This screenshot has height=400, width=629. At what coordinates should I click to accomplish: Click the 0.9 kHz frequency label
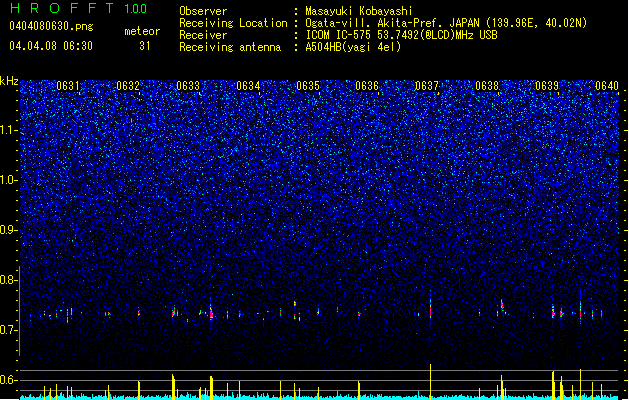coord(8,230)
